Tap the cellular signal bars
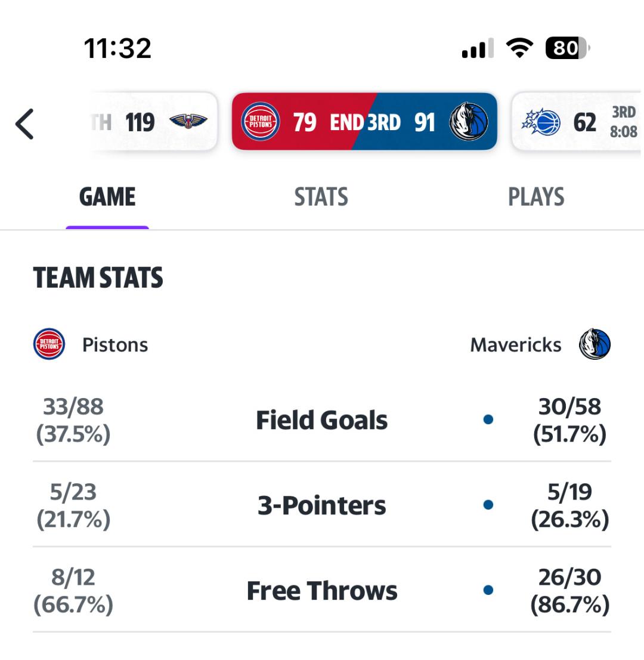Image resolution: width=644 pixels, height=660 pixels. (477, 48)
